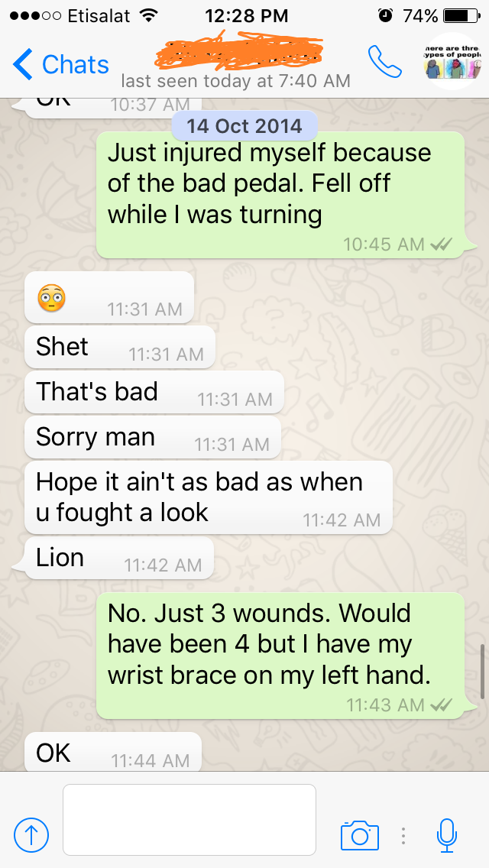Focus the message text input field
Viewport: 489px width, 868px height.
(189, 820)
